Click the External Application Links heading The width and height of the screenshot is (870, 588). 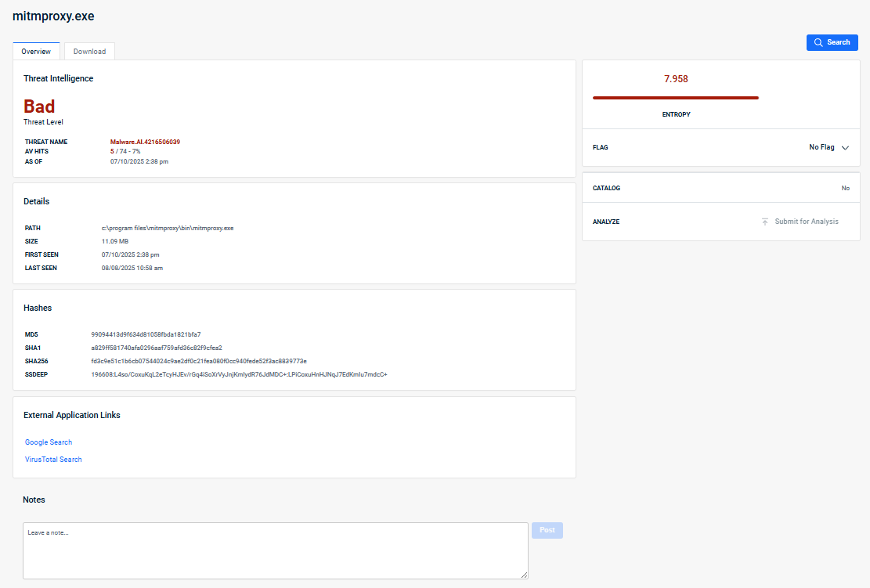point(71,415)
